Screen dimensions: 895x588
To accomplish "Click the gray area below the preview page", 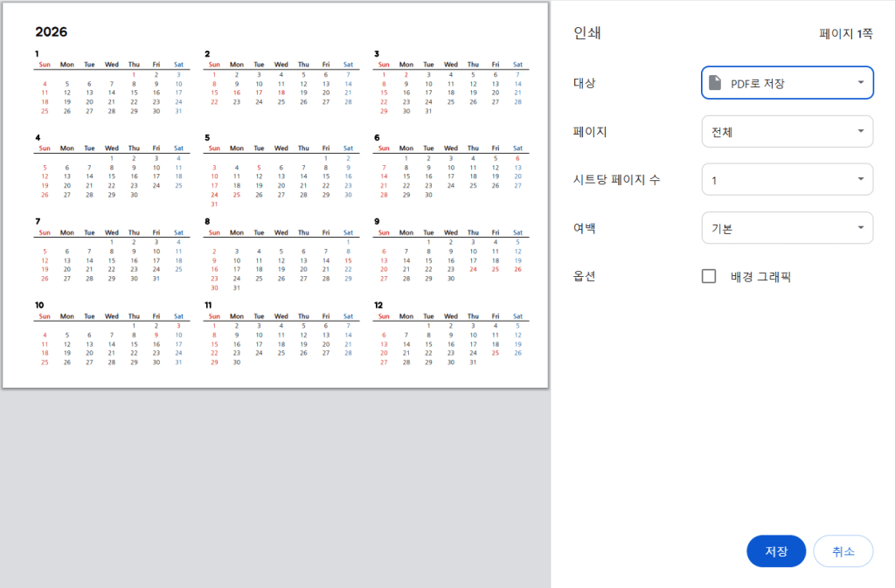I will click(x=275, y=489).
